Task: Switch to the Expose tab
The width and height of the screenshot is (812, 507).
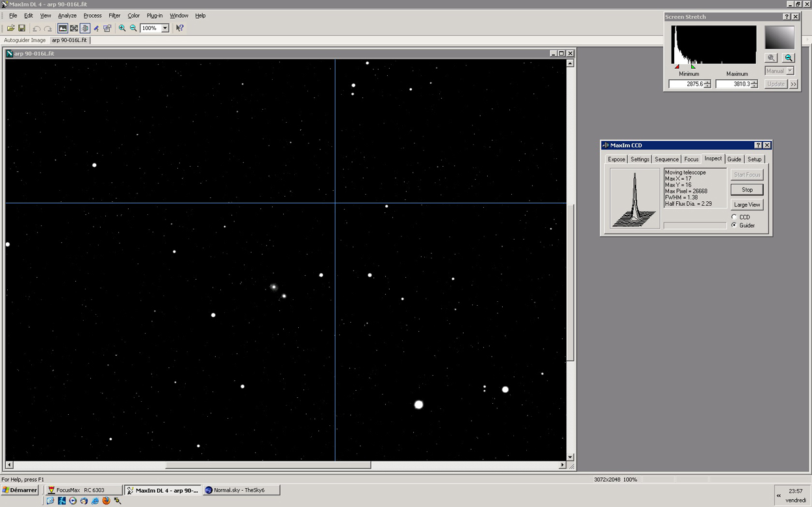Action: [616, 159]
